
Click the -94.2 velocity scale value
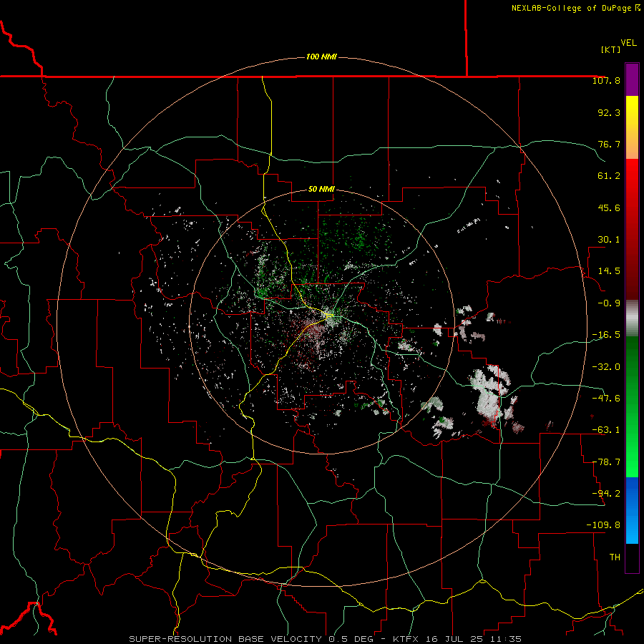click(x=606, y=494)
